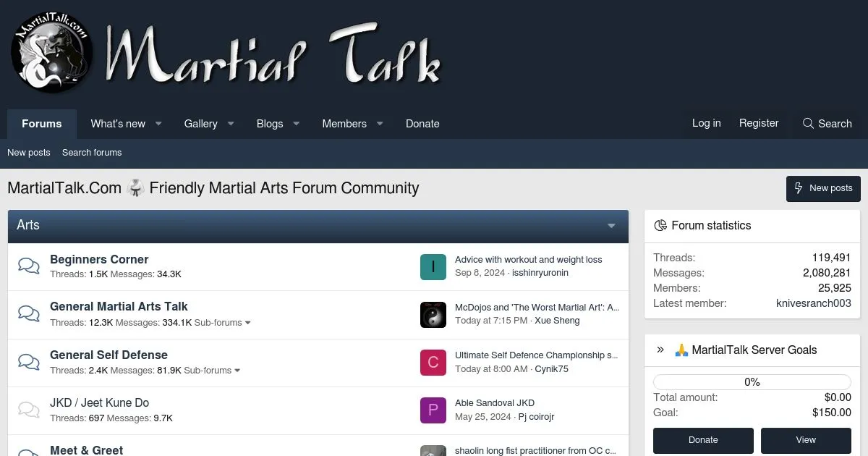This screenshot has height=456, width=868.
Task: Collapse the Arts category section
Action: 611,226
